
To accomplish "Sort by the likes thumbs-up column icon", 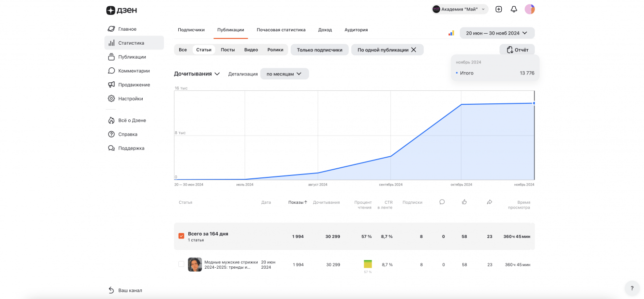I will click(464, 202).
